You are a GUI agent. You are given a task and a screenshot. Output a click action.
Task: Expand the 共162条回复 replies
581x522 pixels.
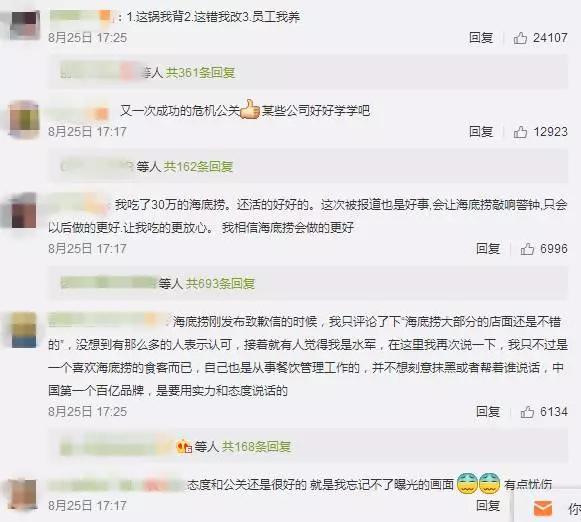tap(198, 166)
